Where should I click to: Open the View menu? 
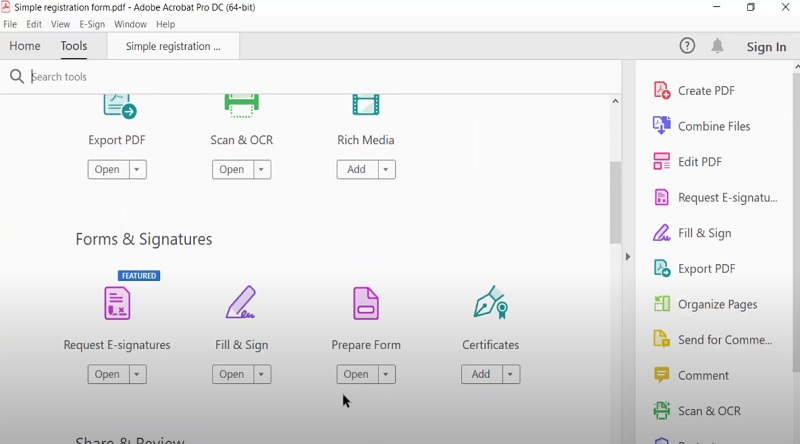60,24
